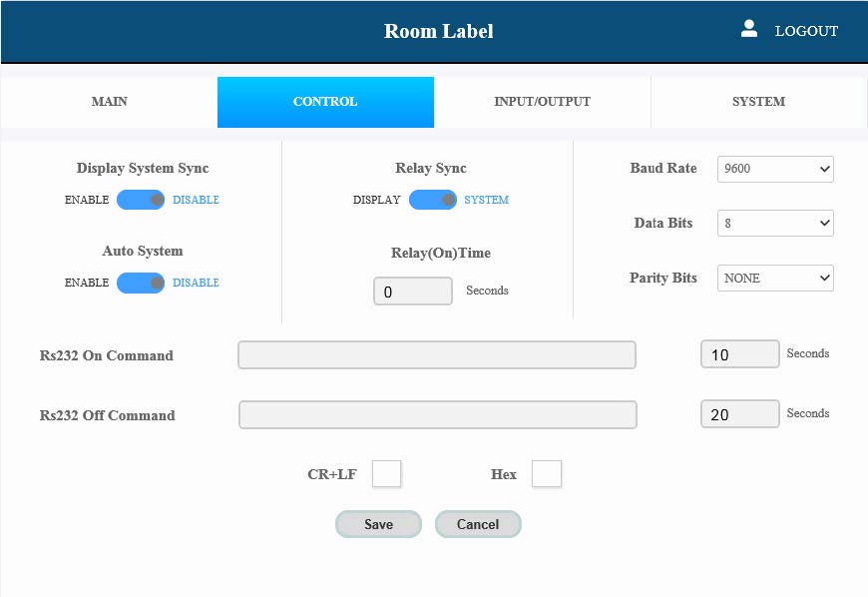Toggle the Auto System switch
Screen dimensions: 868x597
tap(141, 283)
